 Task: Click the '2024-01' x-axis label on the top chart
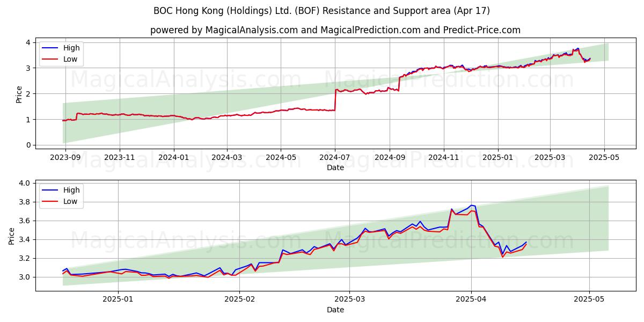[x=173, y=158]
